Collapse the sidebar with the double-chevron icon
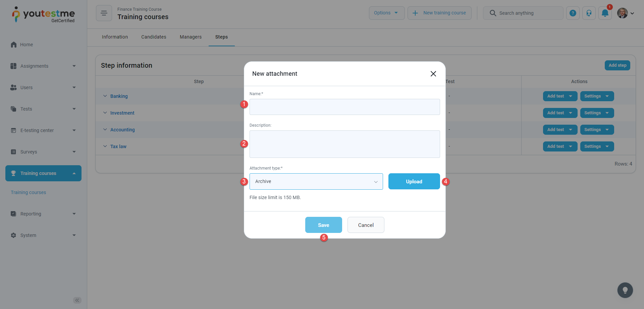Viewport: 644px width, 309px height. (x=77, y=300)
